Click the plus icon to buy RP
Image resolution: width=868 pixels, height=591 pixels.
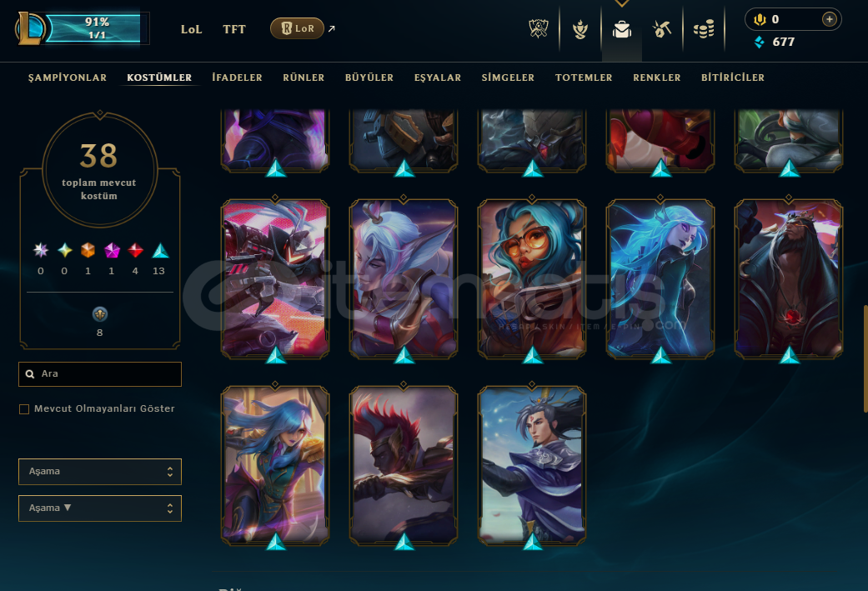point(829,19)
